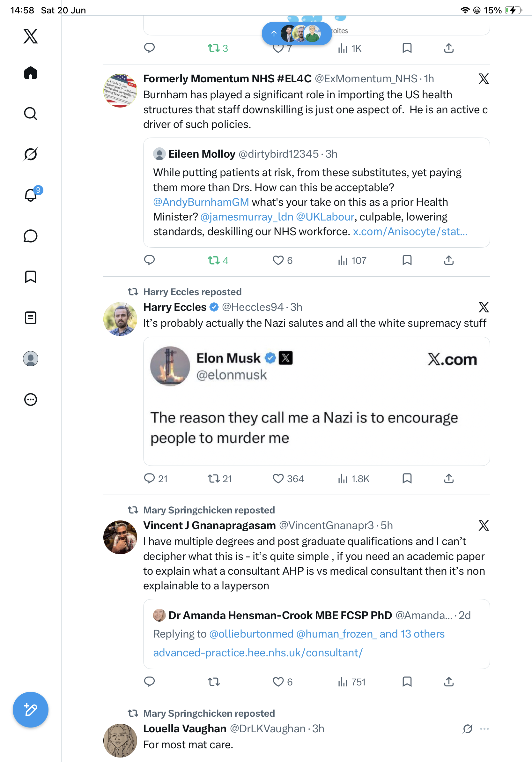This screenshot has width=532, height=762.
Task: Open Bookmarks from the sidebar
Action: [x=31, y=277]
